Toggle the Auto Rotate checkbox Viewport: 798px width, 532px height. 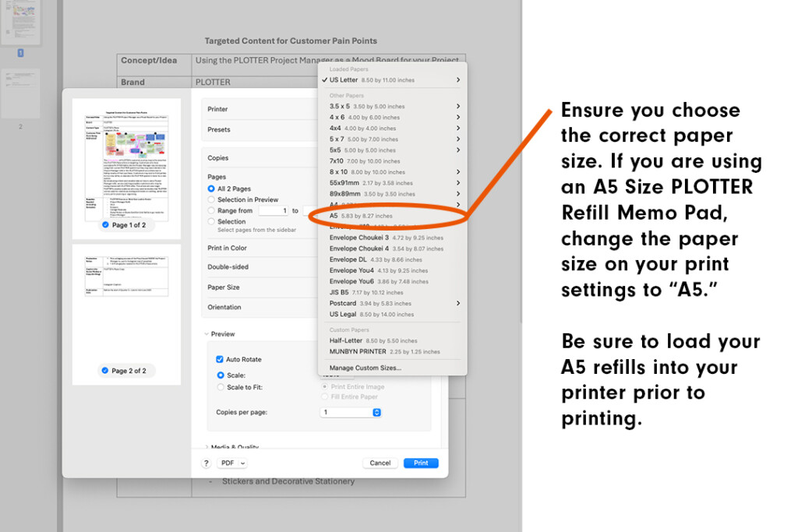click(x=220, y=359)
